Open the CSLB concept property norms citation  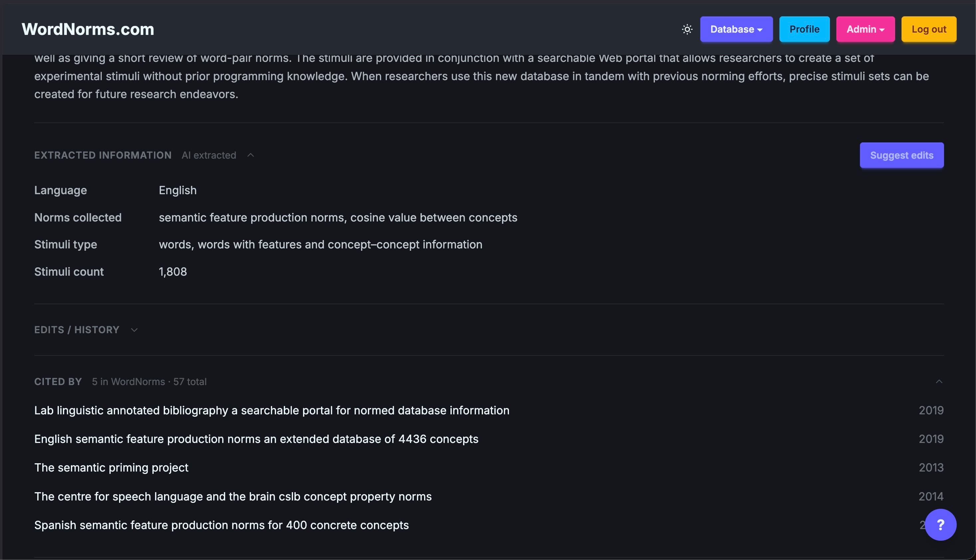(x=233, y=496)
